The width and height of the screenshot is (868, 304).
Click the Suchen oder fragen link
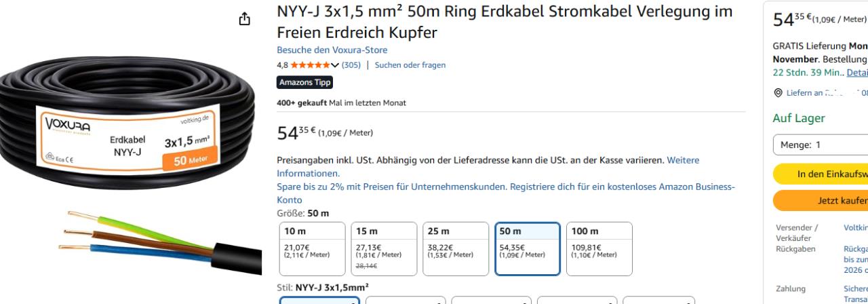tap(410, 65)
